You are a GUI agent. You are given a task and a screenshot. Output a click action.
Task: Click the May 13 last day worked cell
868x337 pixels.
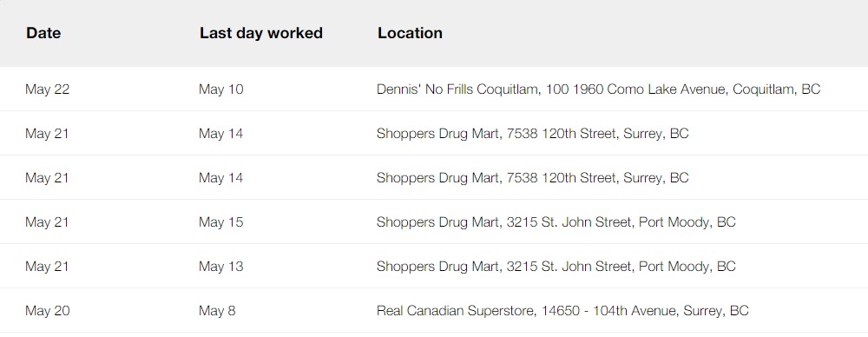tap(220, 267)
